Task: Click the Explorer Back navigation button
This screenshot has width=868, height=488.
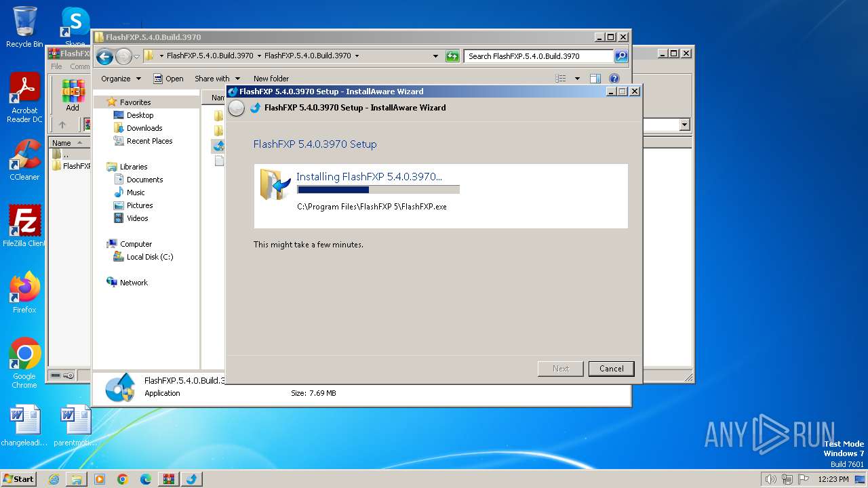Action: click(x=104, y=56)
